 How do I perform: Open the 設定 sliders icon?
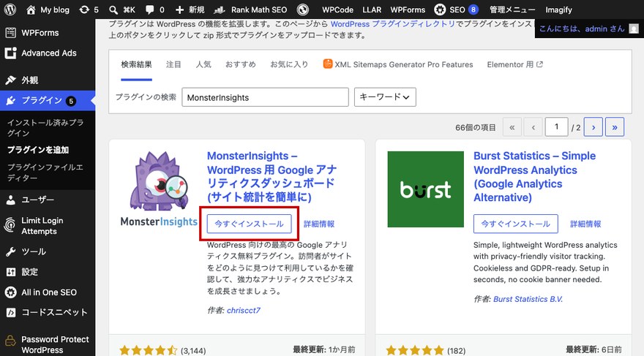[x=11, y=272]
